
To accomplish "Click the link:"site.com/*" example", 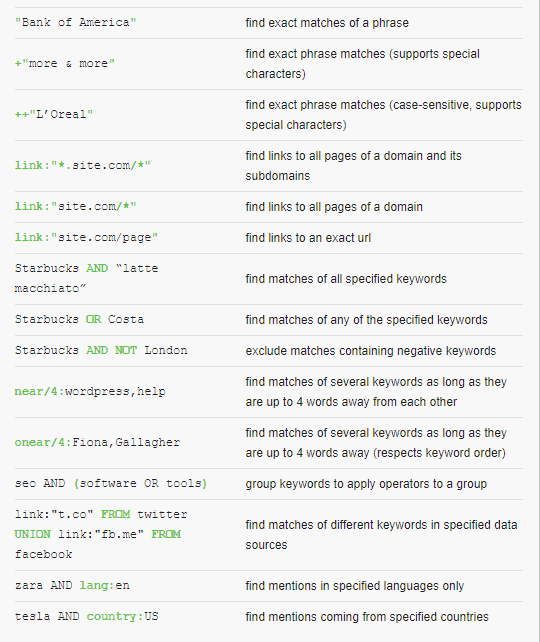I will pyautogui.click(x=75, y=206).
